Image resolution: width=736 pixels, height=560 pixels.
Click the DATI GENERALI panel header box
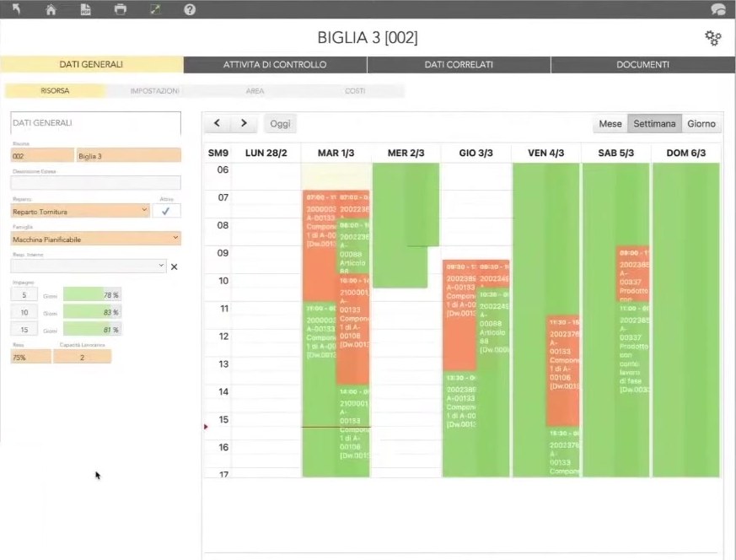96,123
